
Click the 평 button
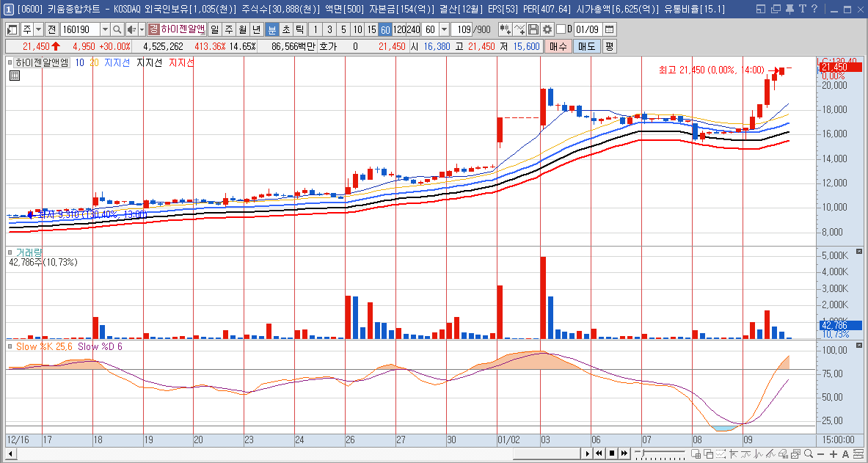click(x=609, y=46)
